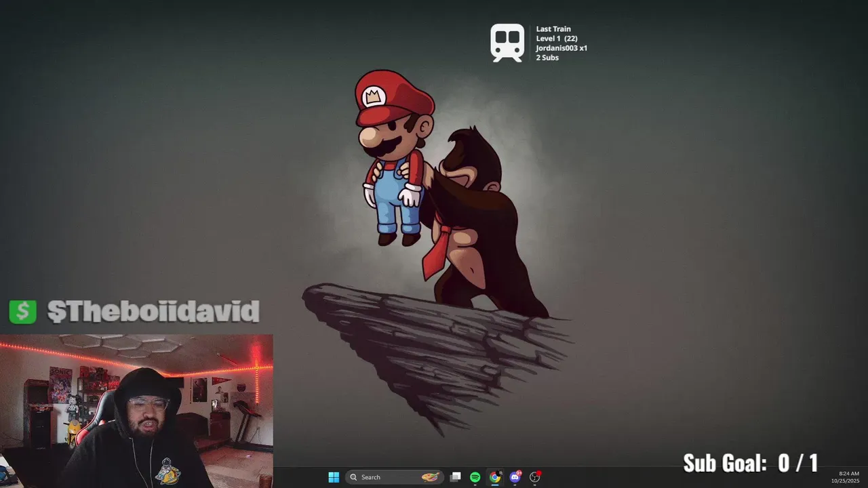Open the Windows Start menu

[334, 477]
